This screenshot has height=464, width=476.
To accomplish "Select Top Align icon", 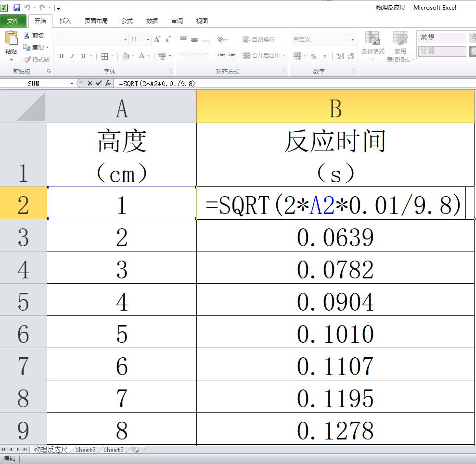I will click(183, 39).
